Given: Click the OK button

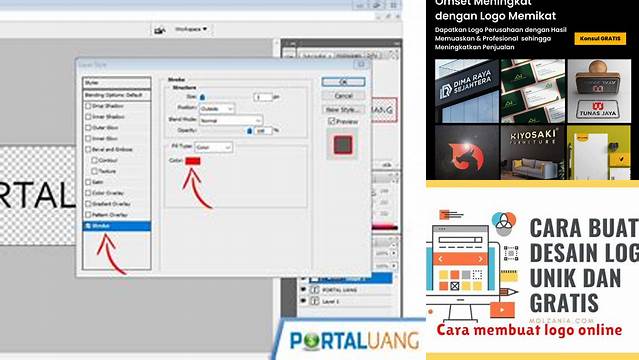Looking at the screenshot, I should (x=343, y=82).
